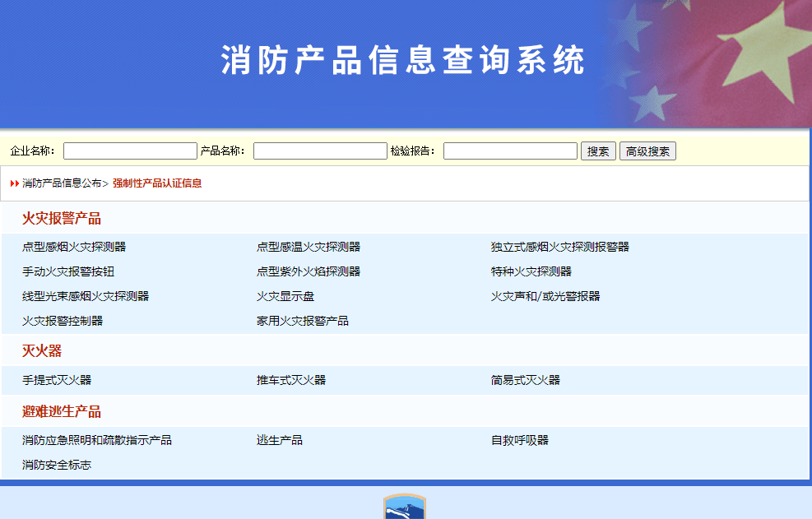Open 家用火灾报警产品 link
812x519 pixels.
tap(303, 321)
